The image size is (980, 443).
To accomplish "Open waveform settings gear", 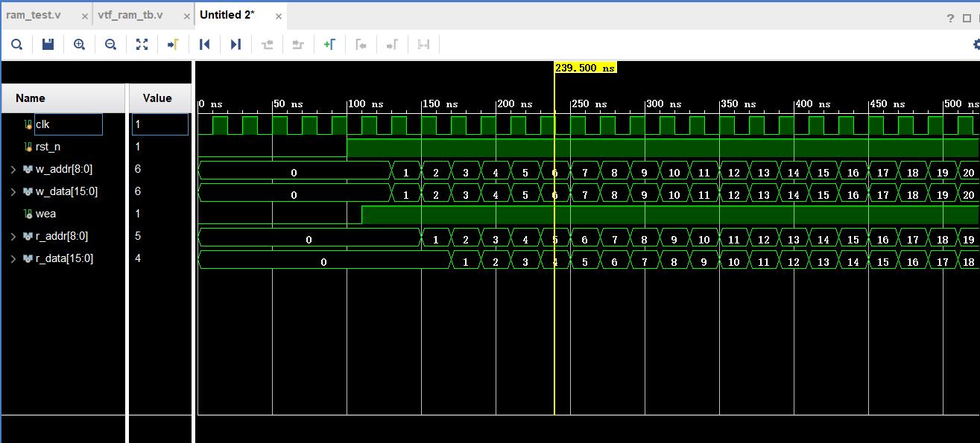I will (x=976, y=45).
